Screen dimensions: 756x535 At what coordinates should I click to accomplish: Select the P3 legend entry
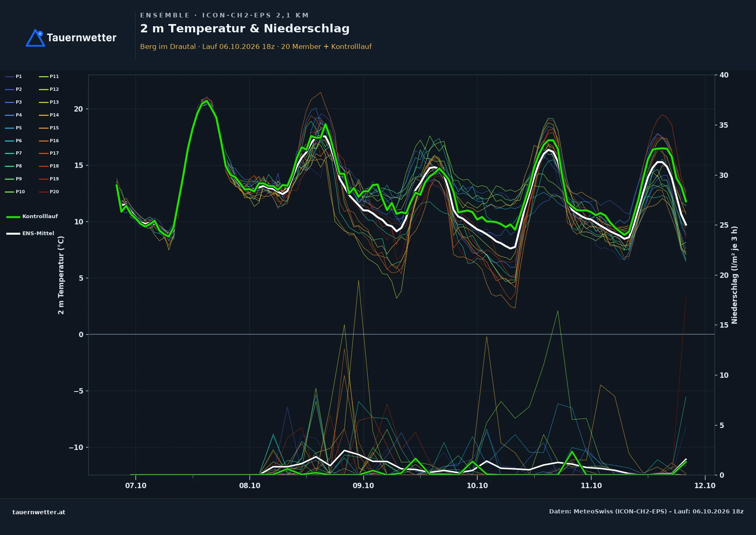click(x=14, y=102)
